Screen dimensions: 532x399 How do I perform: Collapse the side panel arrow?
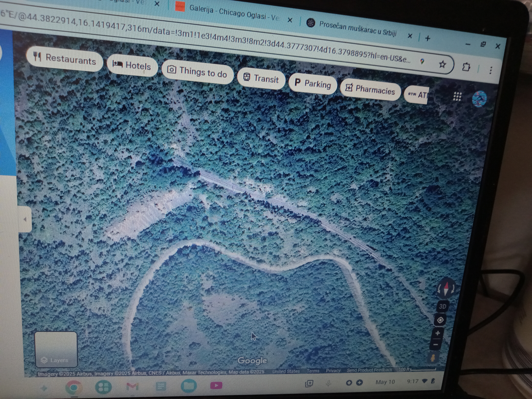point(25,219)
